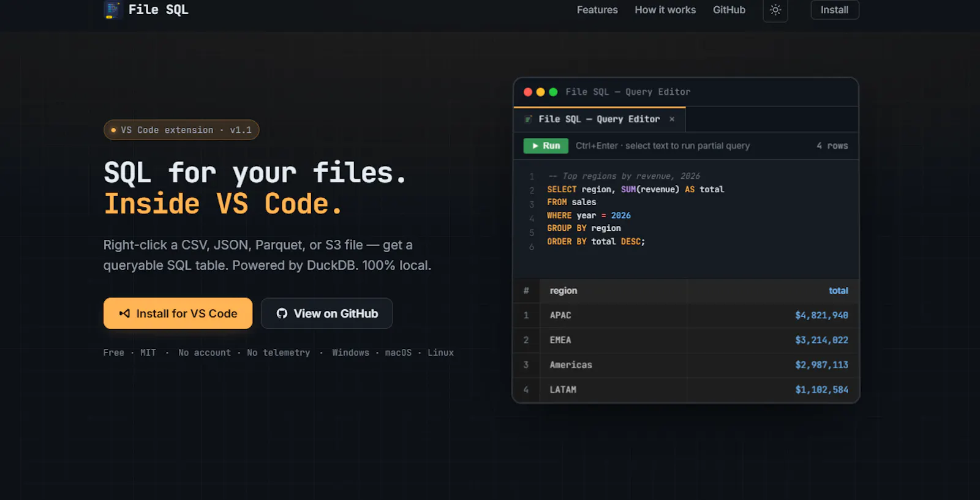Click the 'Inside VS Code.' orange heading
The width and height of the screenshot is (980, 500).
pos(223,204)
